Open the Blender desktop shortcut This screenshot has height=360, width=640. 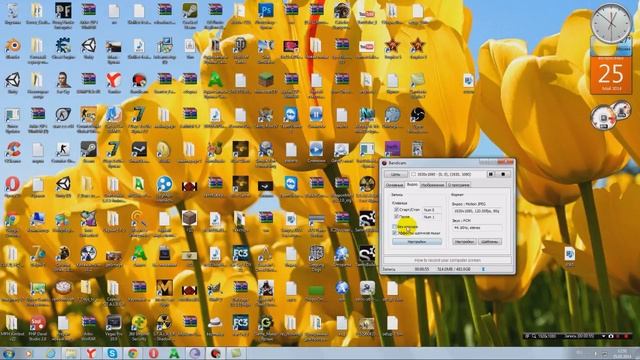13,45
